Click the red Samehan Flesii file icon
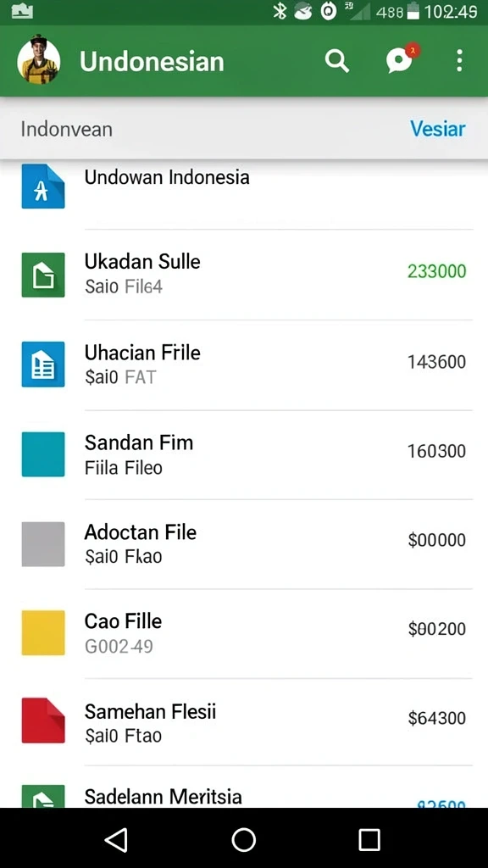Viewport: 488px width, 868px height. point(43,721)
